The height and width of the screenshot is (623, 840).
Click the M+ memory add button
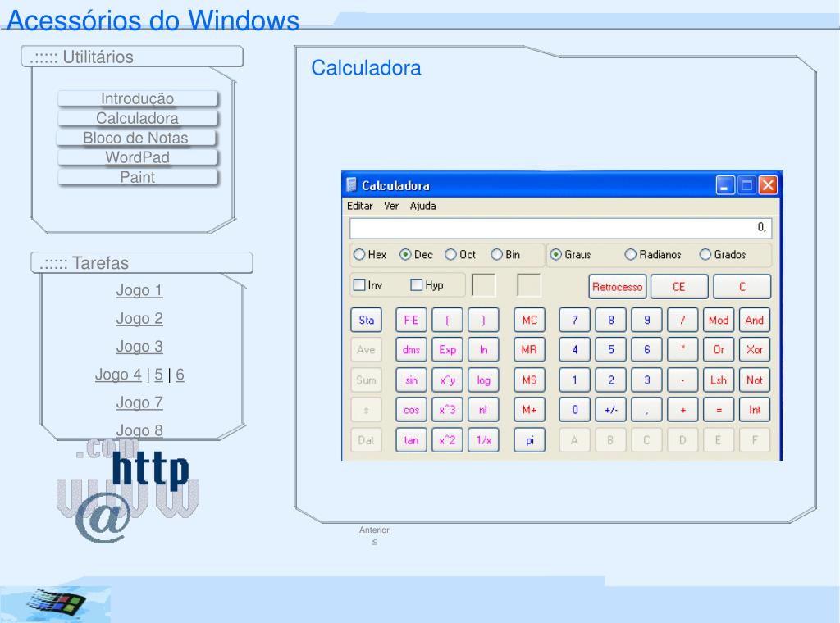pyautogui.click(x=529, y=410)
